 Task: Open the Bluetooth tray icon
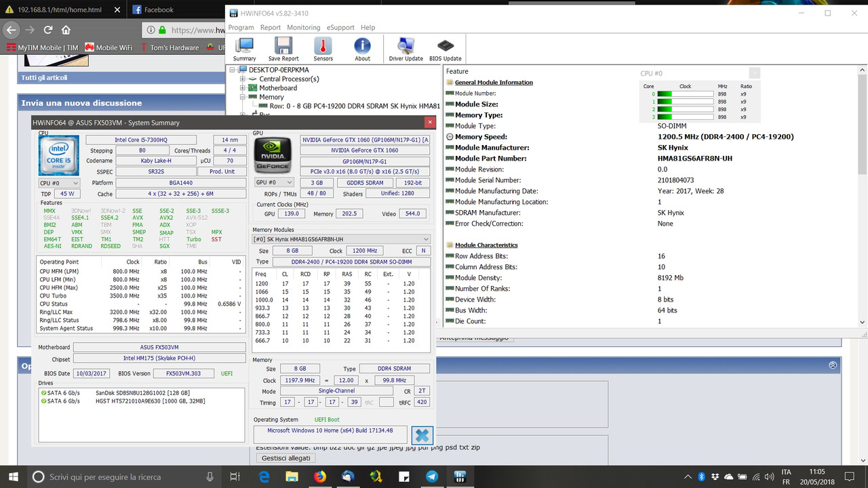702,476
